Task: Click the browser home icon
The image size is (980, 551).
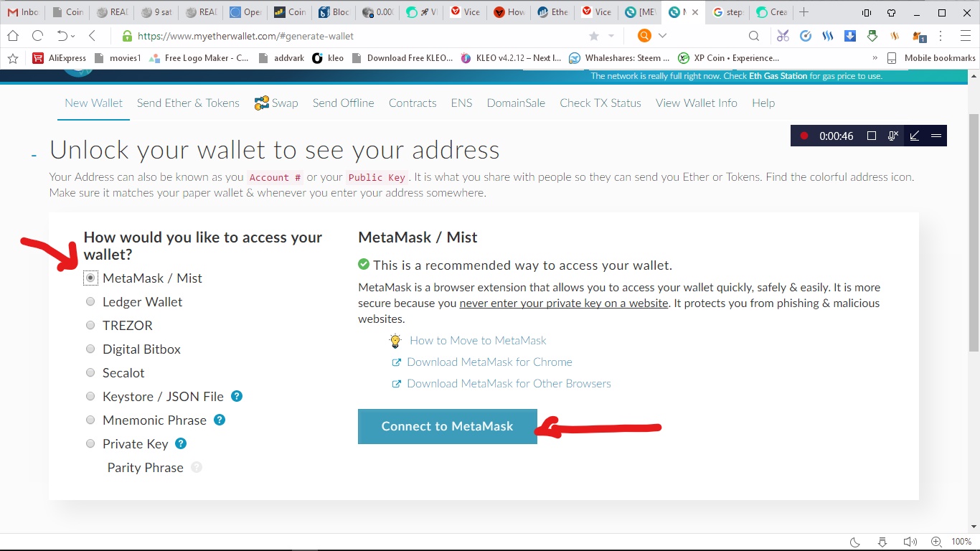Action: pyautogui.click(x=13, y=36)
